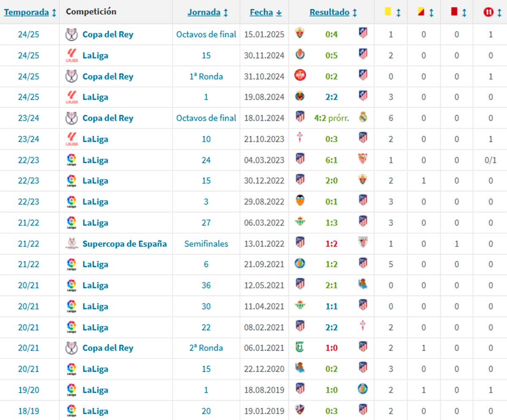The width and height of the screenshot is (507, 420).
Task: Click the penalty goals column icon
Action: pos(488,12)
